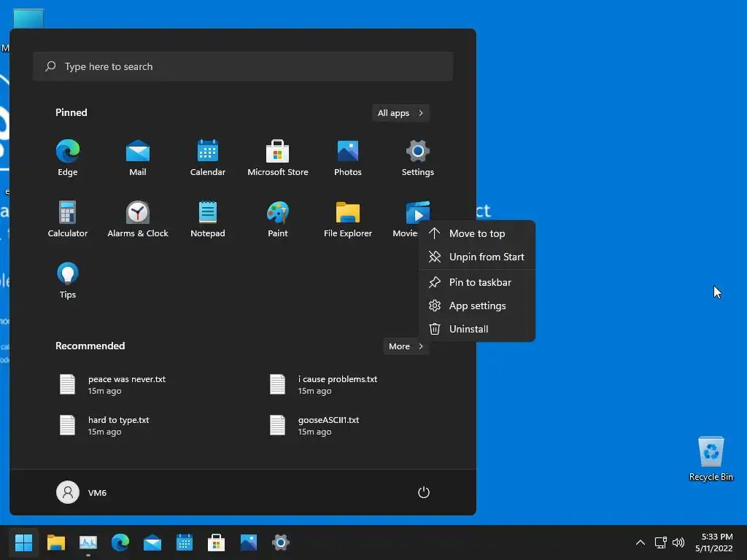Click the power button in Start menu
Image resolution: width=747 pixels, height=560 pixels.
point(424,492)
